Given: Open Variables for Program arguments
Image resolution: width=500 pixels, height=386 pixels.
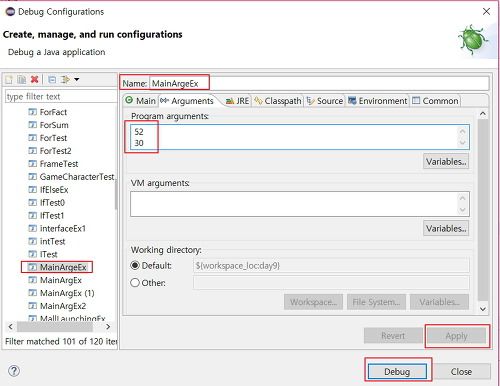Looking at the screenshot, I should [446, 162].
